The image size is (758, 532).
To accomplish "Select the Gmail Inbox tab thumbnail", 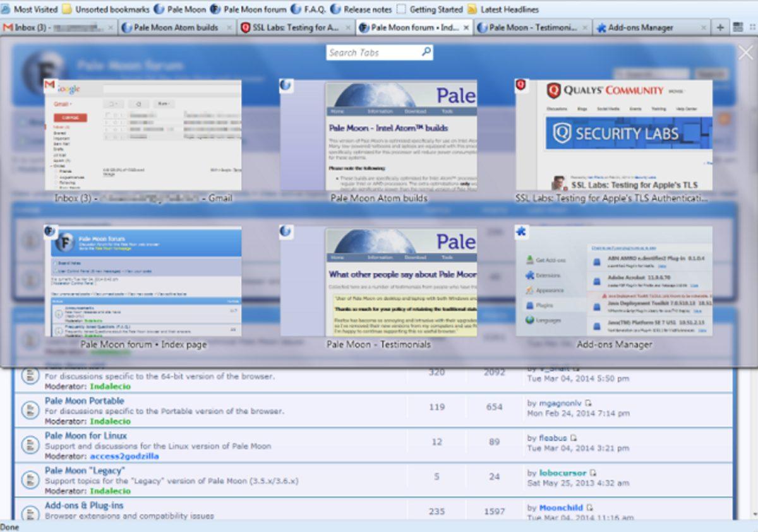I will coord(143,135).
